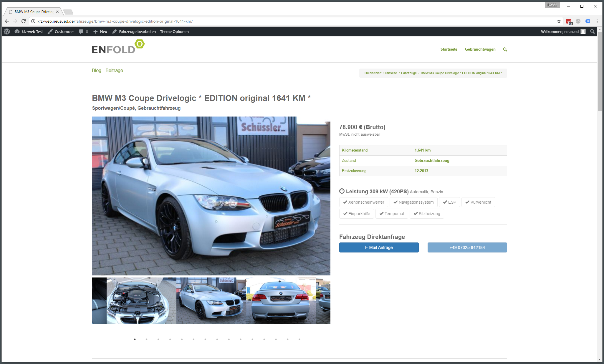Screen dimensions: 604x364
Task: Click the site search icon in navigation
Action: 505,49
